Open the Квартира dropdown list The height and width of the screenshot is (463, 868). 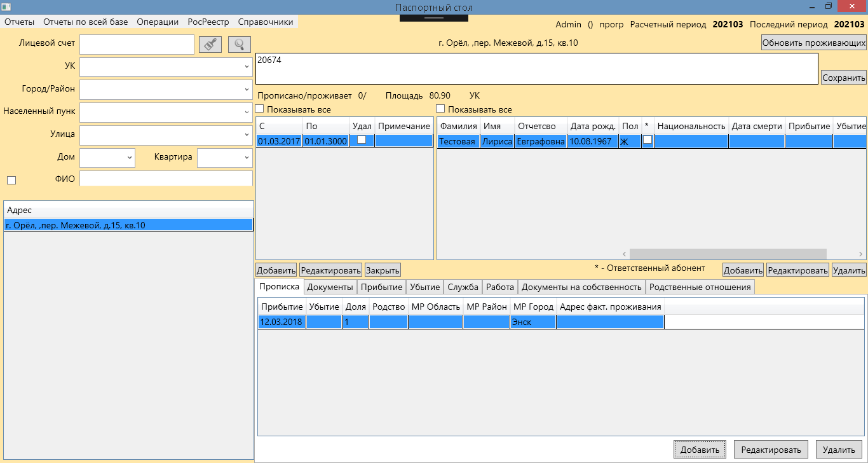[246, 158]
